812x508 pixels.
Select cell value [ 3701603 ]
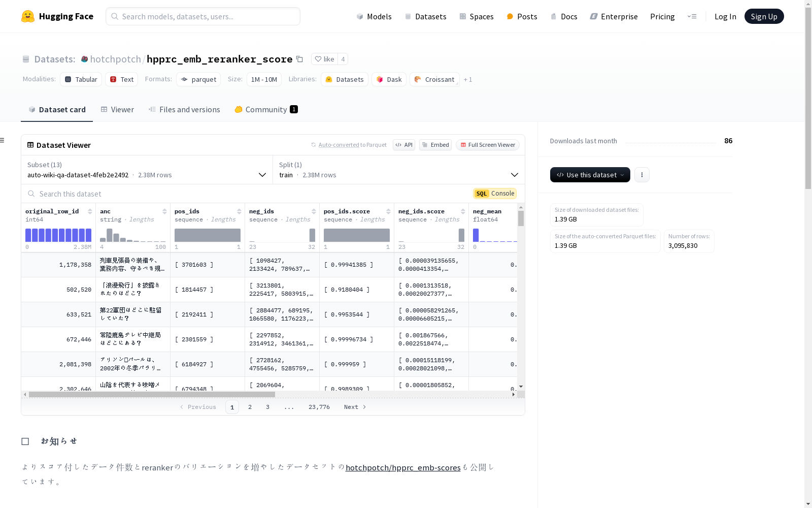click(208, 265)
